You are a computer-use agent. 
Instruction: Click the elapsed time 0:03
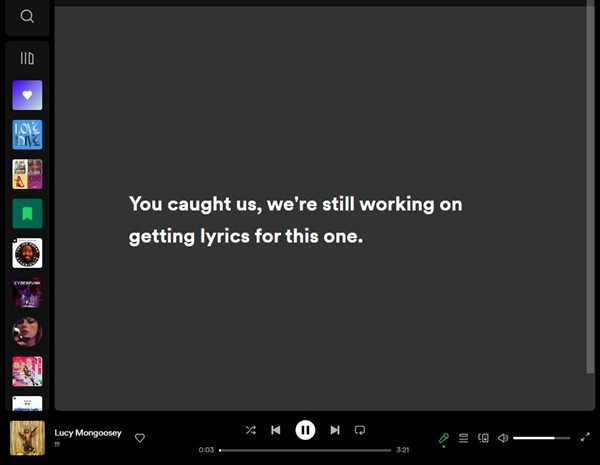(206, 450)
